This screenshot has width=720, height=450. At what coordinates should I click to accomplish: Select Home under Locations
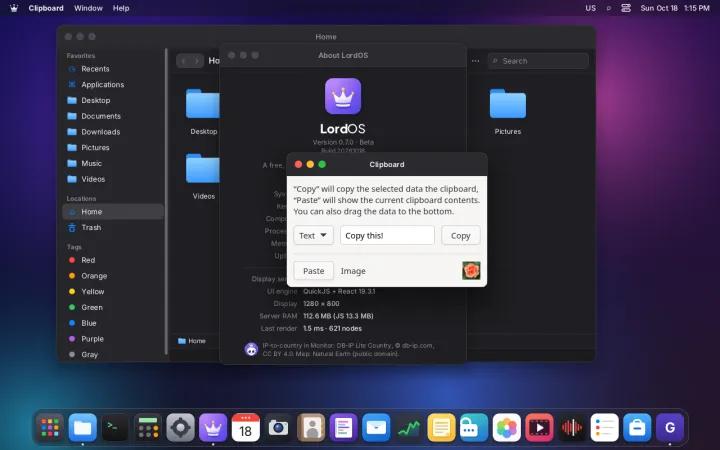coord(113,212)
